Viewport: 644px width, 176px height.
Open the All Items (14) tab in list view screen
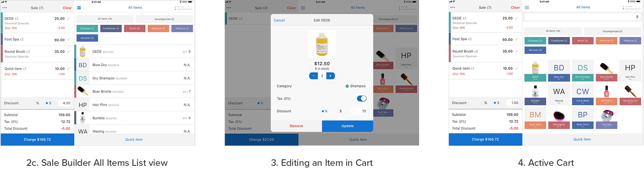point(105,19)
